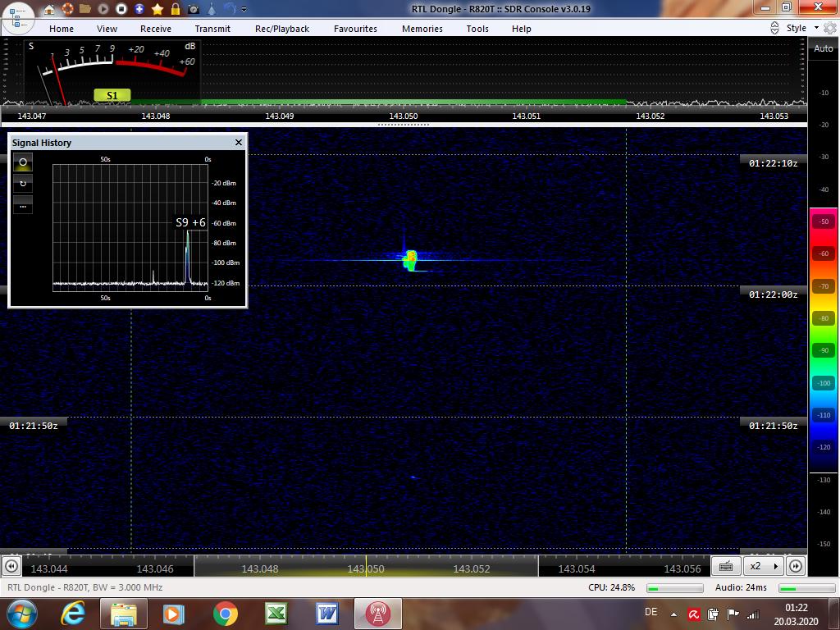The width and height of the screenshot is (840, 630).
Task: Click the waterfall splitter grip dots
Action: 404,125
